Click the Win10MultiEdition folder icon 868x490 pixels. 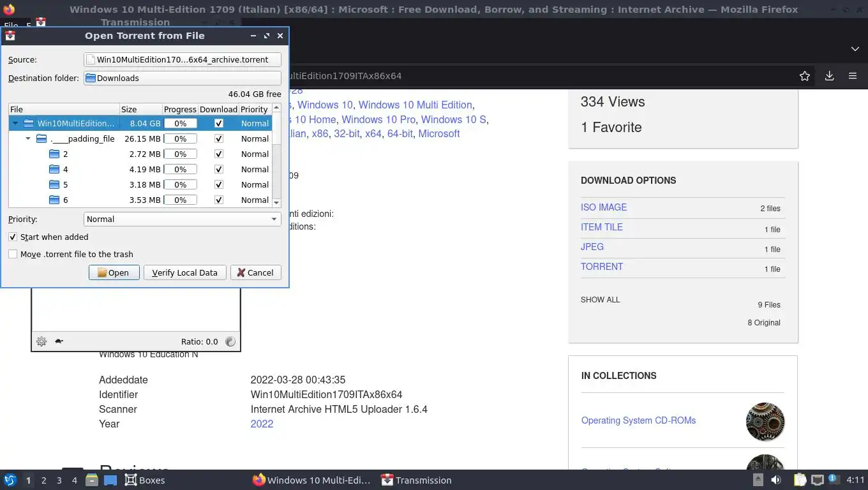pyautogui.click(x=29, y=123)
